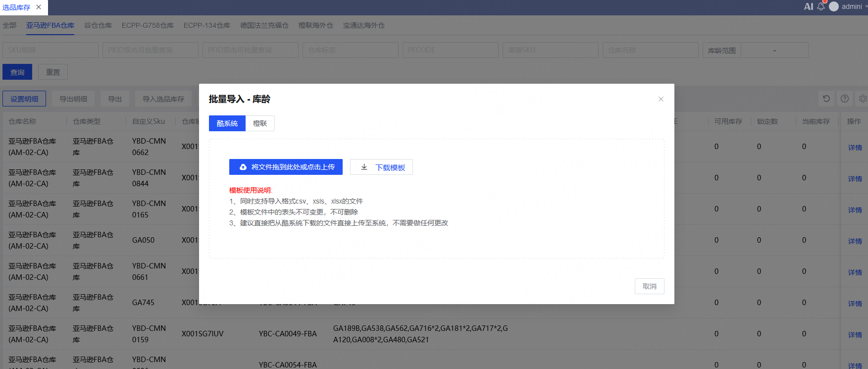Open 详情 link for YBD-CMN0662 row
868x369 pixels.
[x=855, y=147]
